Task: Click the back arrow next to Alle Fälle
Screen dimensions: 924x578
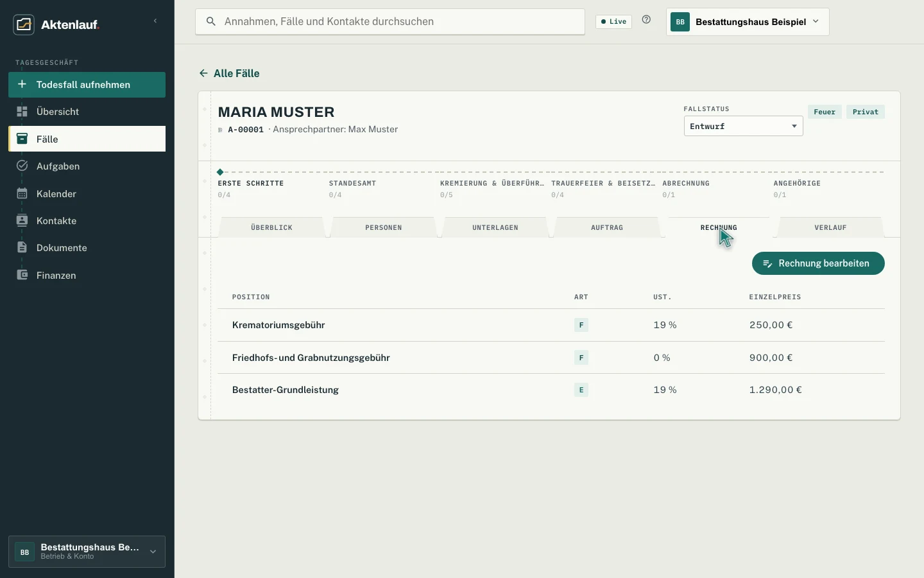Action: pos(203,73)
